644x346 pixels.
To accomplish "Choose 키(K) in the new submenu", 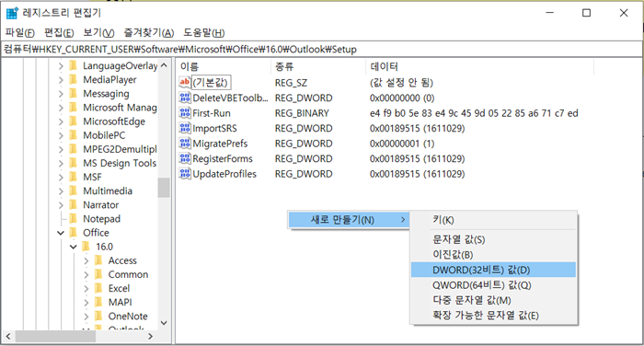I will point(493,220).
